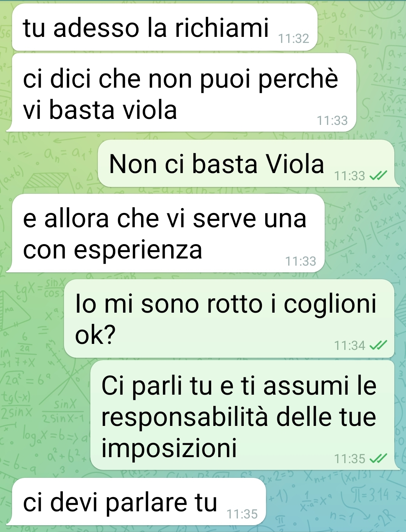
Task: Click the 11:33 time under 'con esperienza'
Action: (x=301, y=261)
